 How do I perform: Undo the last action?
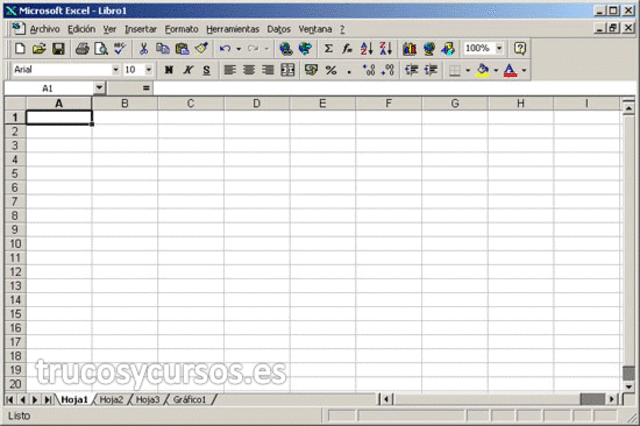point(225,49)
